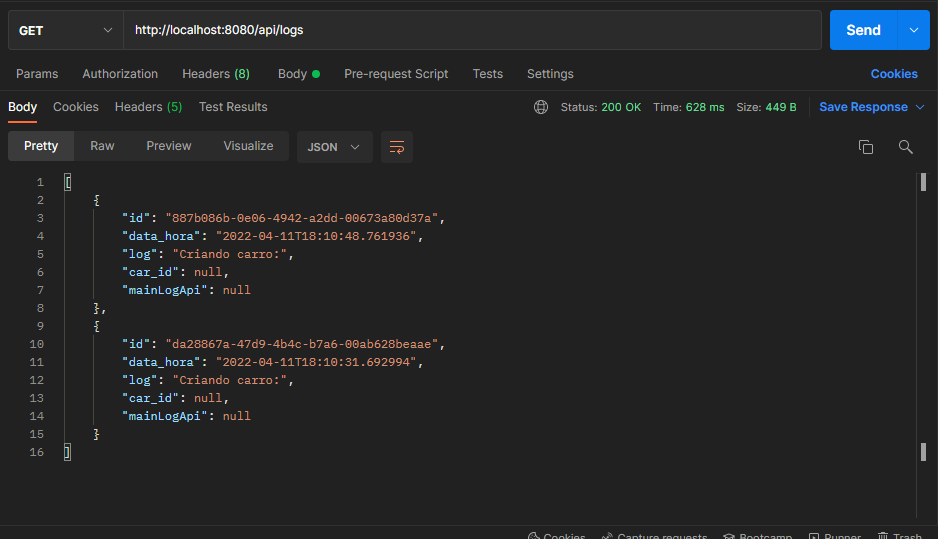Click the "Criando carro:" value on line 5
Screen dimensions: 938x539
[230, 254]
